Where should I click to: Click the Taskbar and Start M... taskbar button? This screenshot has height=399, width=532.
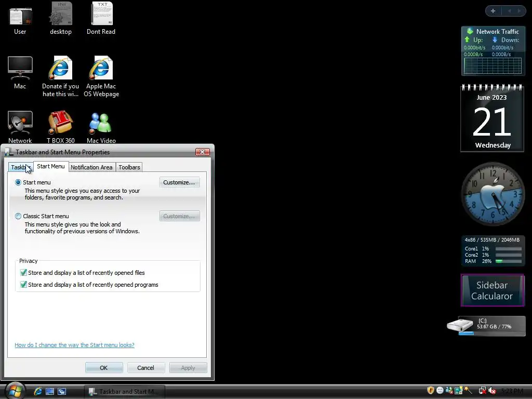124,392
